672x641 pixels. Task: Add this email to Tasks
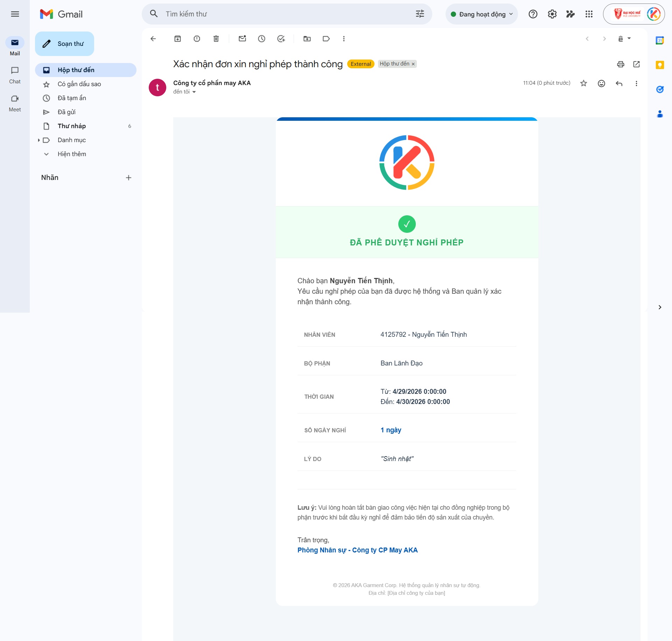280,39
